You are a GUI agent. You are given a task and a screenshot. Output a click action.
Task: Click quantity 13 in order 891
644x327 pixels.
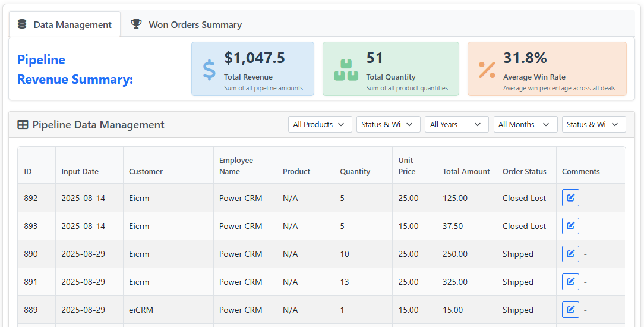click(x=344, y=282)
